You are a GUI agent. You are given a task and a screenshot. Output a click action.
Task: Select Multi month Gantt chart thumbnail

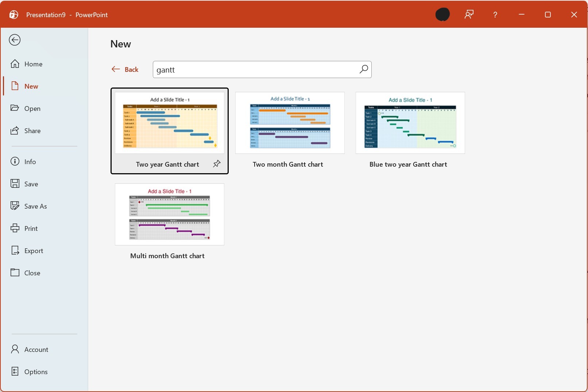click(170, 214)
